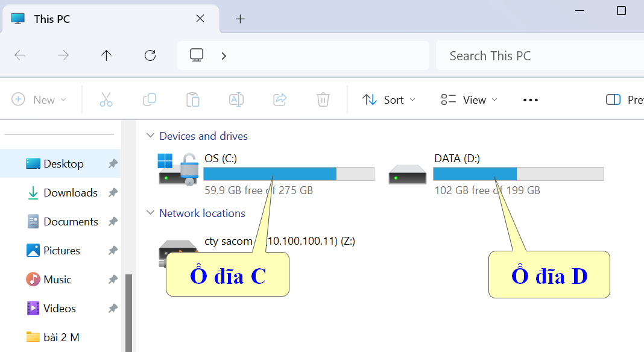
Task: Collapse the Devices and drives group
Action: 151,136
